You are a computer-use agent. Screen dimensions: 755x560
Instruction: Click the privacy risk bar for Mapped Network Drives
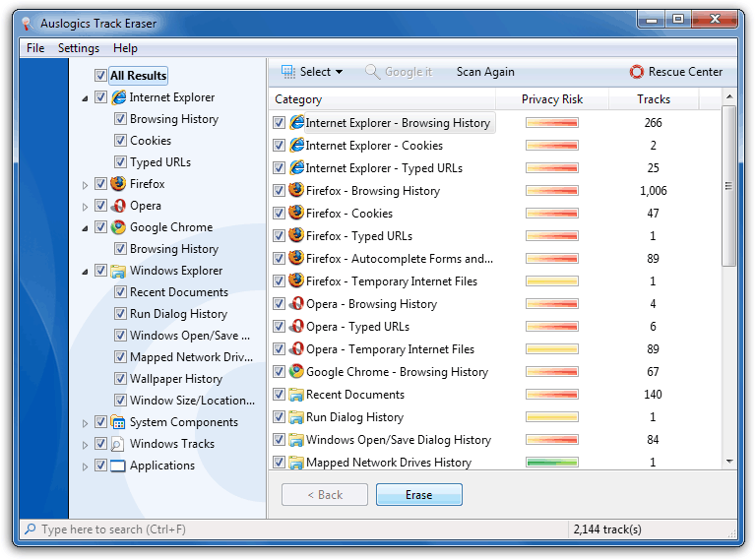tap(552, 463)
